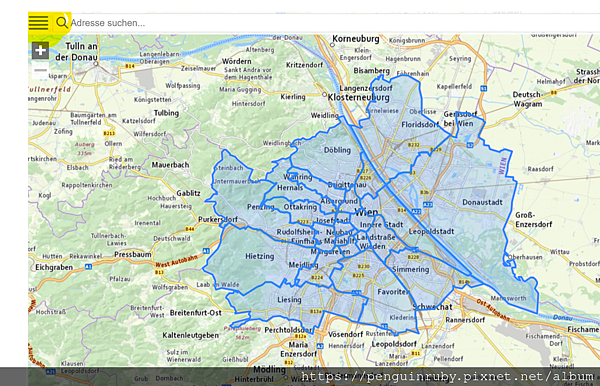Click the Groß-Enzersdorf label

point(533,220)
